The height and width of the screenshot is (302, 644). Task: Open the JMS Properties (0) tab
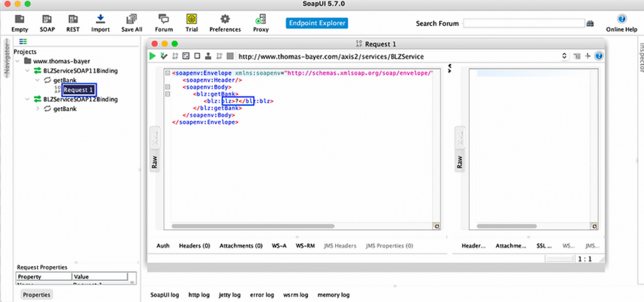pyautogui.click(x=389, y=245)
